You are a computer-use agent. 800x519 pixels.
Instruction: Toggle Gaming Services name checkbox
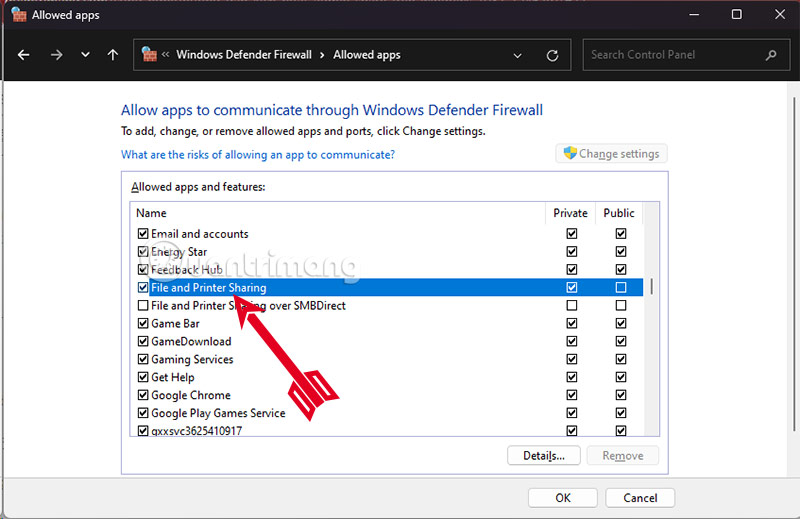point(143,359)
